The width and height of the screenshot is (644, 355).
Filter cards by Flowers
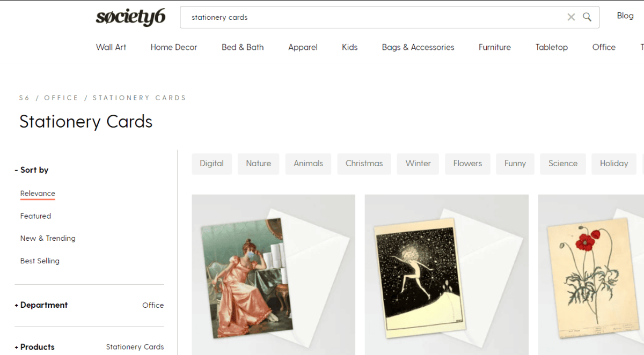coord(467,164)
